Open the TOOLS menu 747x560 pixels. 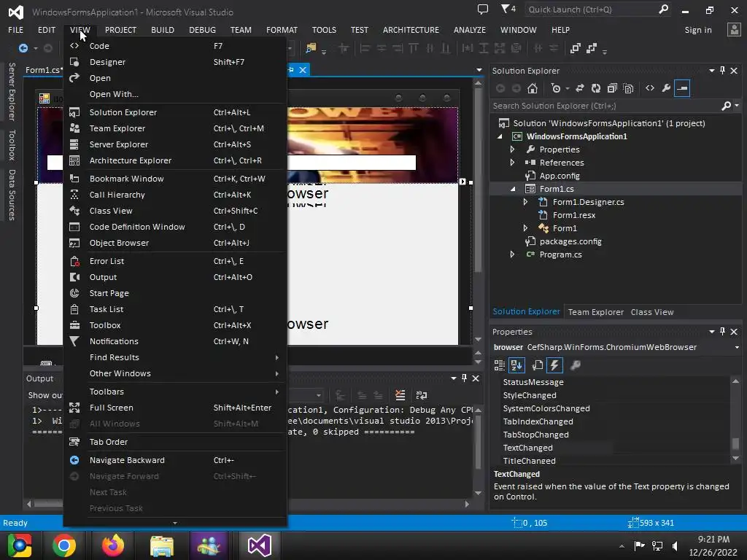click(324, 29)
